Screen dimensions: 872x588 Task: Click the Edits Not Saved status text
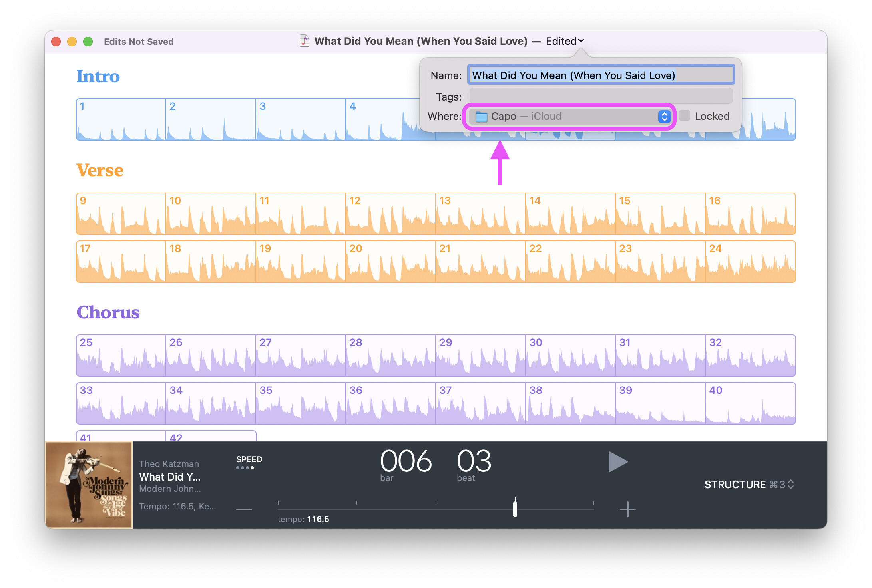point(139,42)
